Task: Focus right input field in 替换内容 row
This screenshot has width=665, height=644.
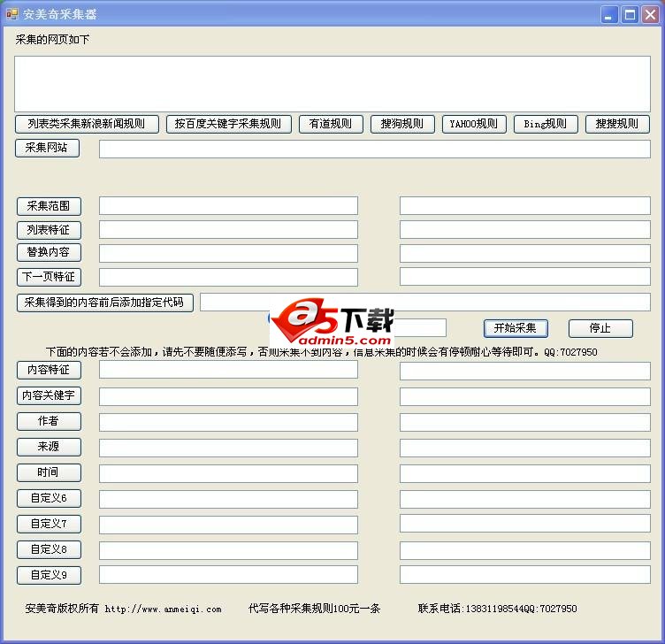Action: 524,253
